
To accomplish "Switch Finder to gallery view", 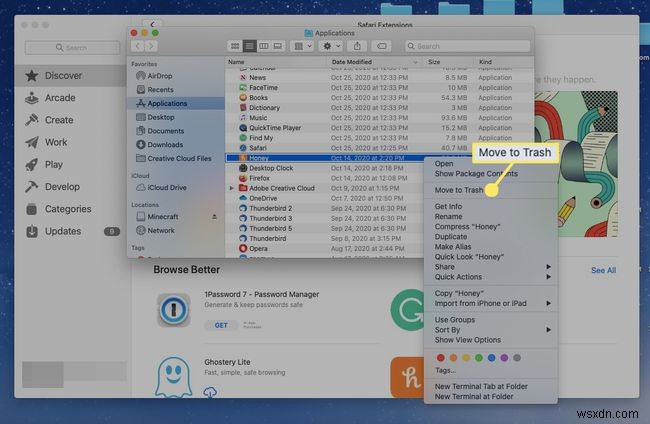I will (x=278, y=46).
